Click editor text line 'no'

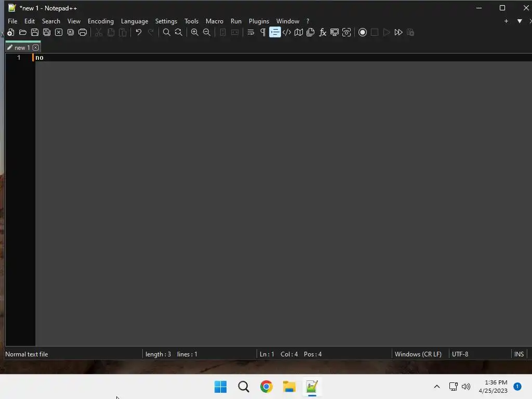pos(39,58)
